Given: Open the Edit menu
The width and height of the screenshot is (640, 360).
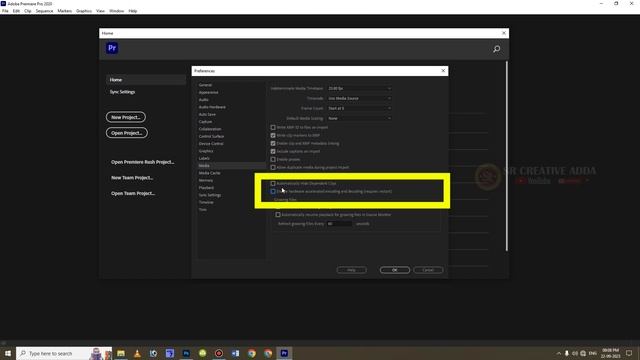Looking at the screenshot, I should pyautogui.click(x=16, y=11).
